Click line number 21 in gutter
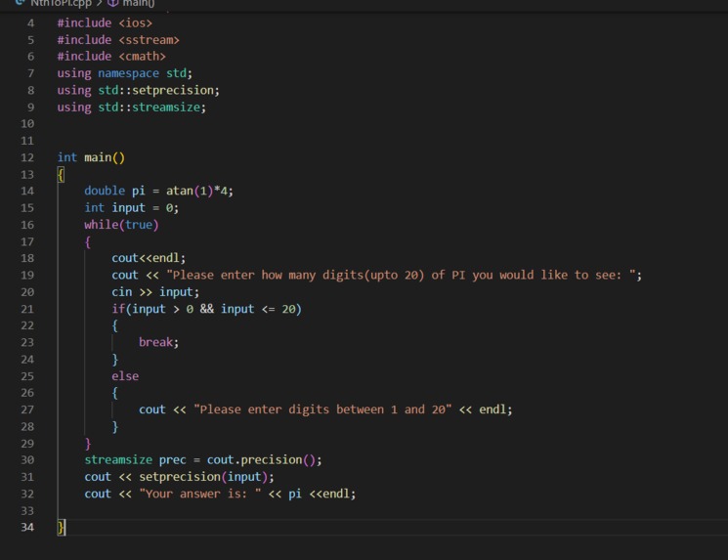Viewport: 728px width, 560px height. (27, 309)
